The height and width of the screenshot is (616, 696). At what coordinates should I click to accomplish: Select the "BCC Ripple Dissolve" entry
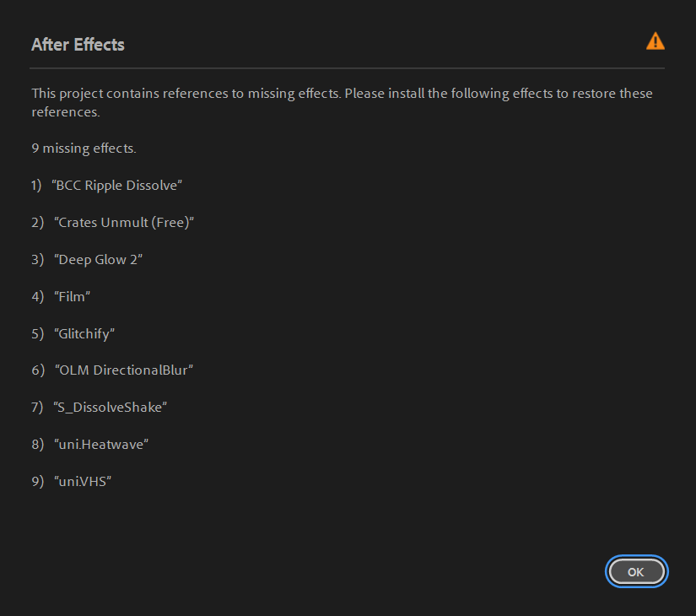click(117, 186)
